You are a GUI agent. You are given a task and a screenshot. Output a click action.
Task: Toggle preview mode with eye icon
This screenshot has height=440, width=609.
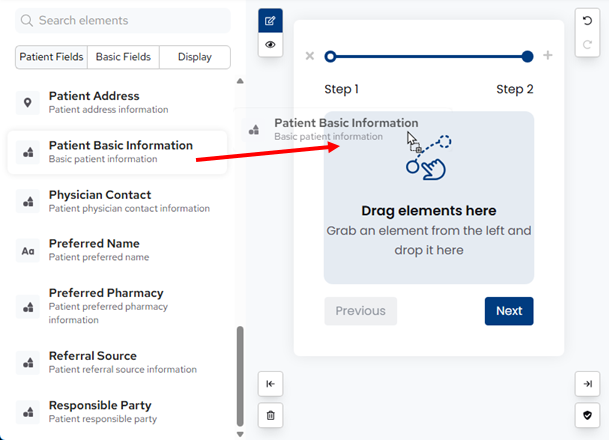pyautogui.click(x=270, y=45)
